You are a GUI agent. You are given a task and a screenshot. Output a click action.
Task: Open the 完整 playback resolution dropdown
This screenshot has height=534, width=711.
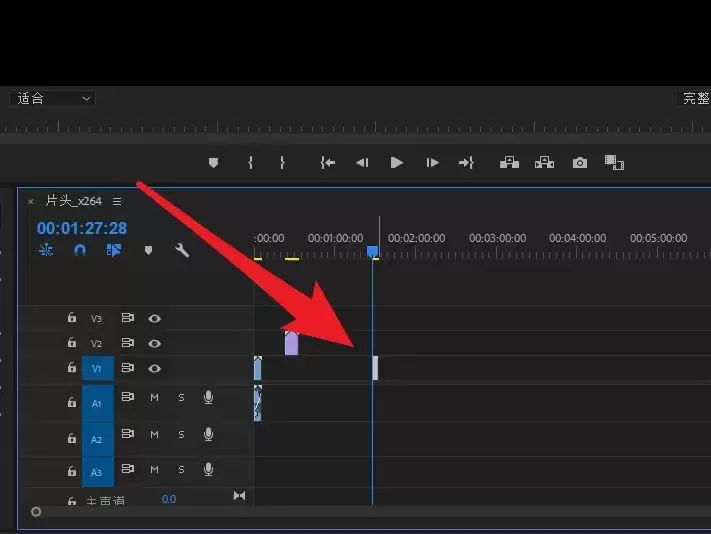pos(694,98)
